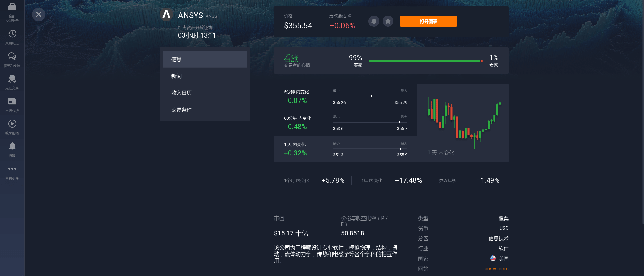
Task: Click the ANSYS logo icon
Action: pyautogui.click(x=166, y=15)
